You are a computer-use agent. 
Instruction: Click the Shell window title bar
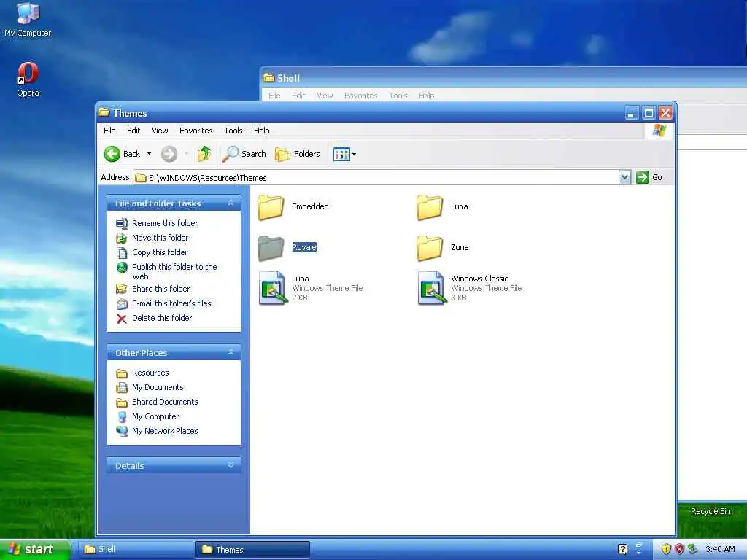pos(504,77)
